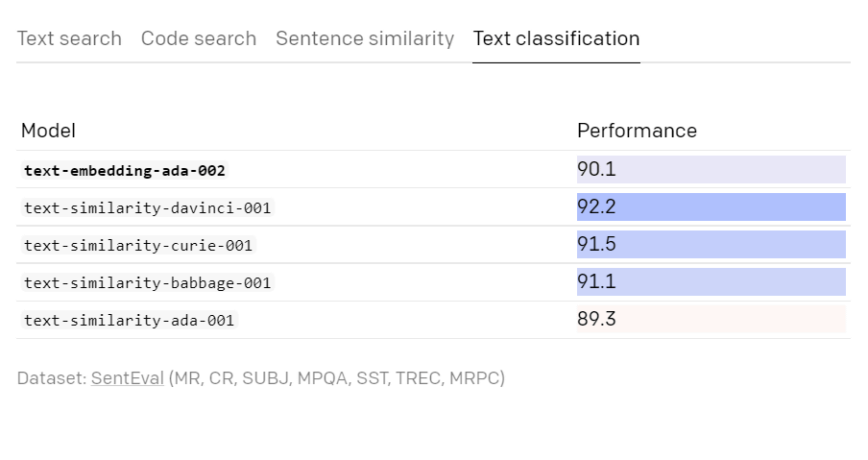Open the Code search tab

pos(199,38)
